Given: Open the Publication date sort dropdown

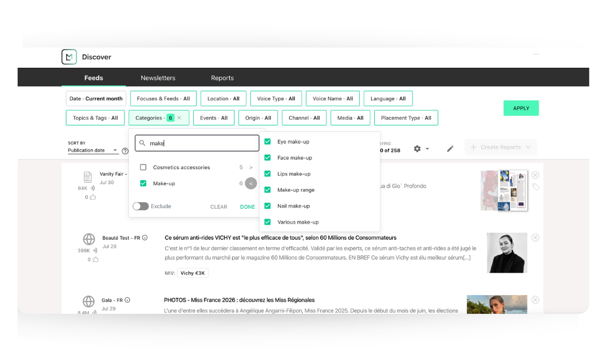Looking at the screenshot, I should (92, 151).
